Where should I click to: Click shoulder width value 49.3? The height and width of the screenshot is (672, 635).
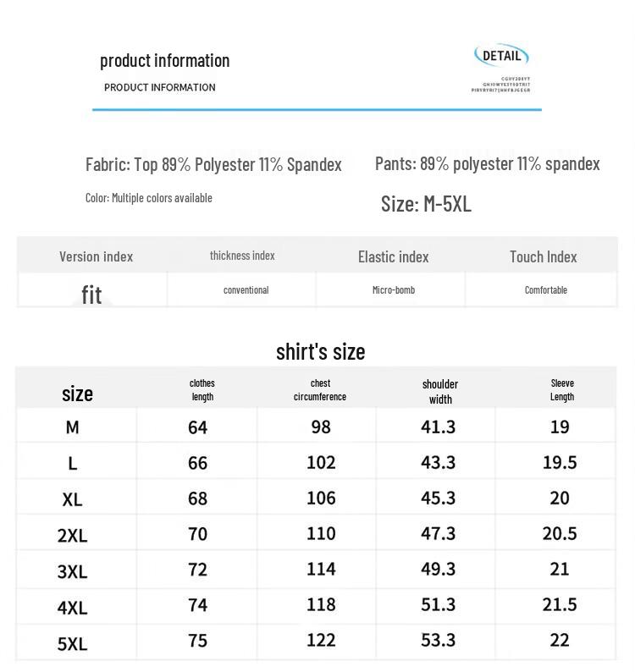438,569
